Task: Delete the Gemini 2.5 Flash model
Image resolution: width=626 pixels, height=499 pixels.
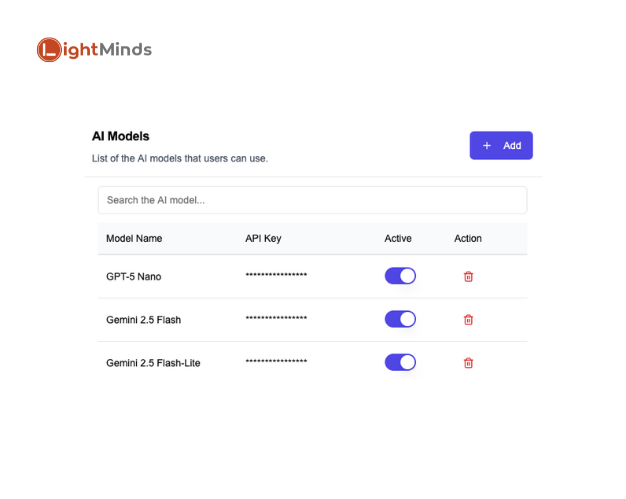Action: tap(468, 319)
